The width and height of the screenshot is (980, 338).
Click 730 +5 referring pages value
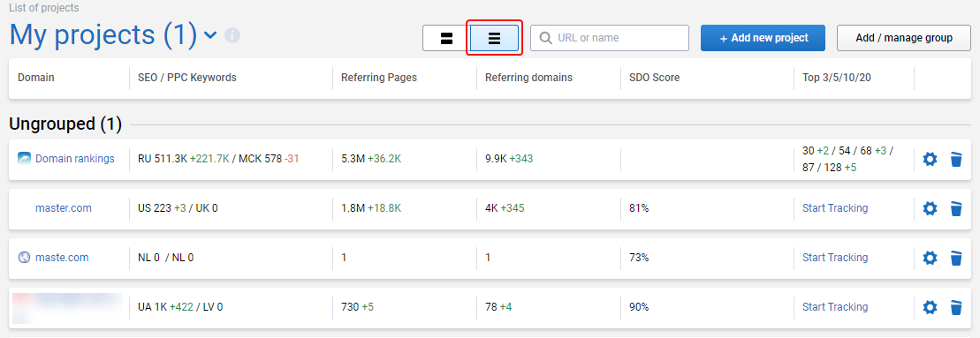tap(358, 307)
